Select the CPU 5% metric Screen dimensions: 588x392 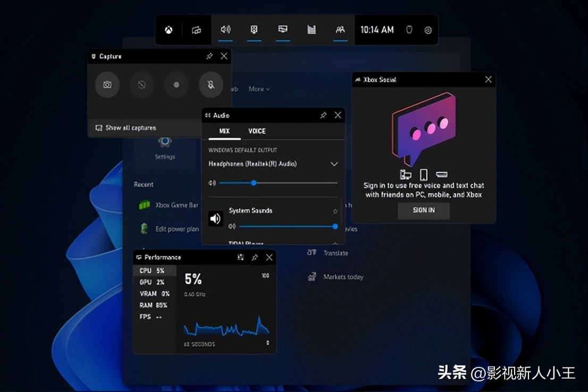click(x=155, y=270)
